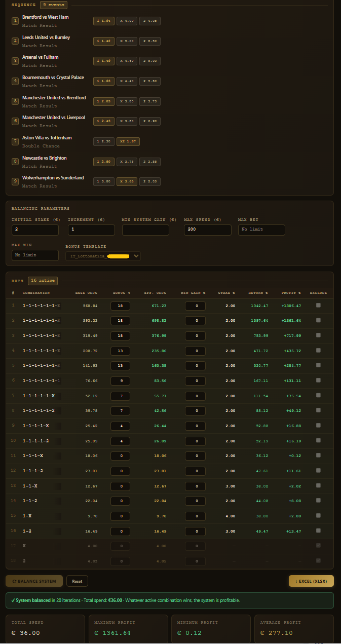Exclude bet row 1 via its checkbox
The image size is (341, 644).
click(318, 306)
